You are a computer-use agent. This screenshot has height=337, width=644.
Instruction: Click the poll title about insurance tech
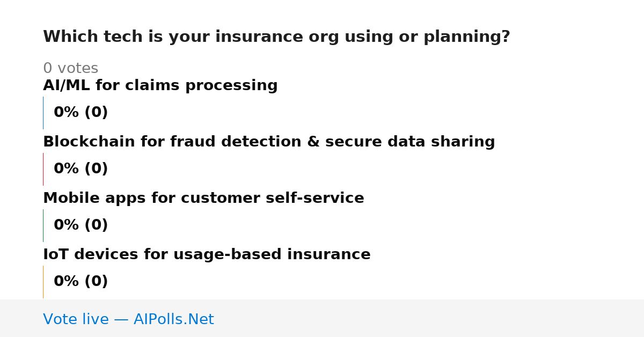pos(276,37)
